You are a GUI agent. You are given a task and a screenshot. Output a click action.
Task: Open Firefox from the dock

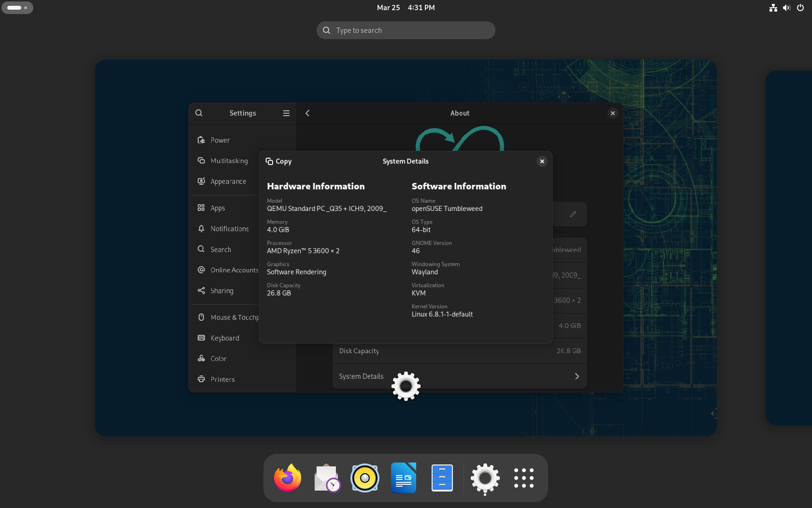[x=288, y=478]
